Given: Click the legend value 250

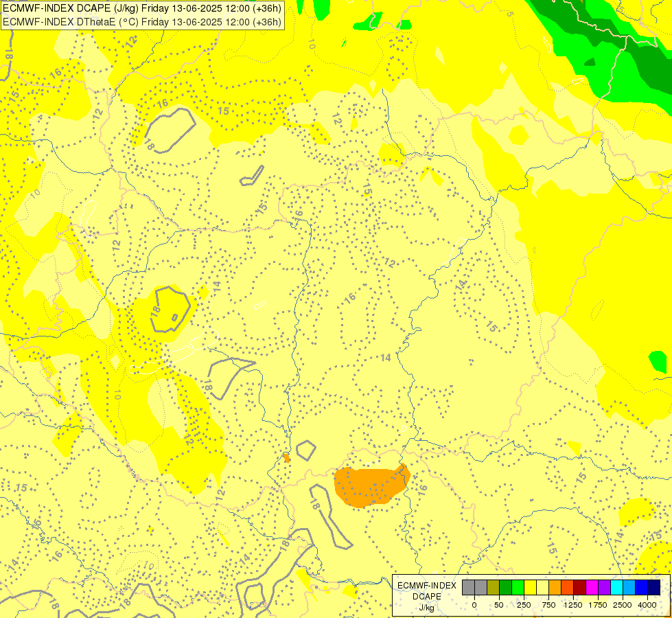Looking at the screenshot, I should tap(524, 605).
